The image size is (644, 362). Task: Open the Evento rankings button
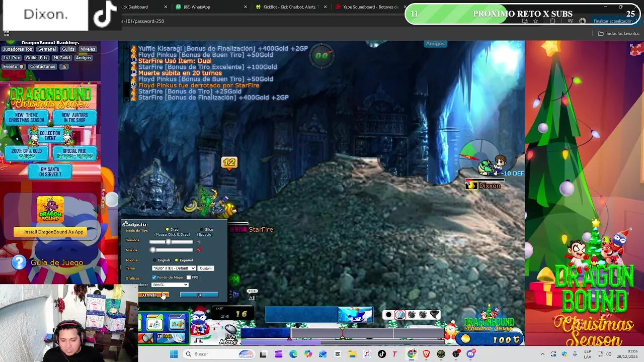pyautogui.click(x=13, y=66)
